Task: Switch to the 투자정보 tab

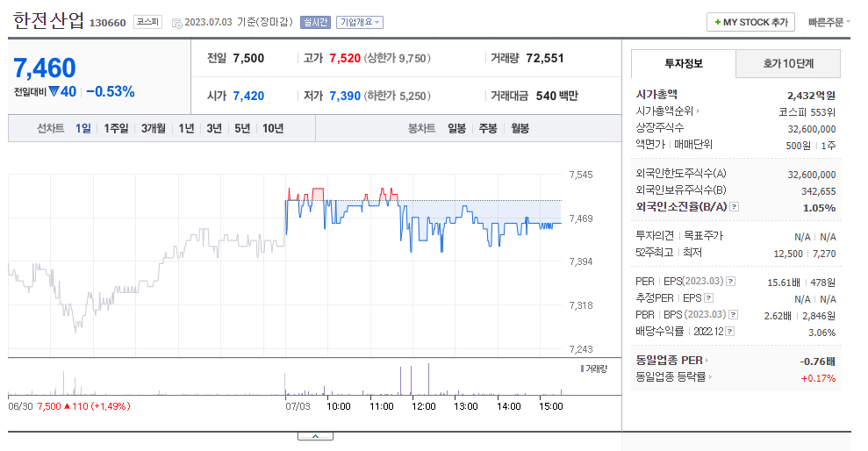Action: click(x=684, y=64)
